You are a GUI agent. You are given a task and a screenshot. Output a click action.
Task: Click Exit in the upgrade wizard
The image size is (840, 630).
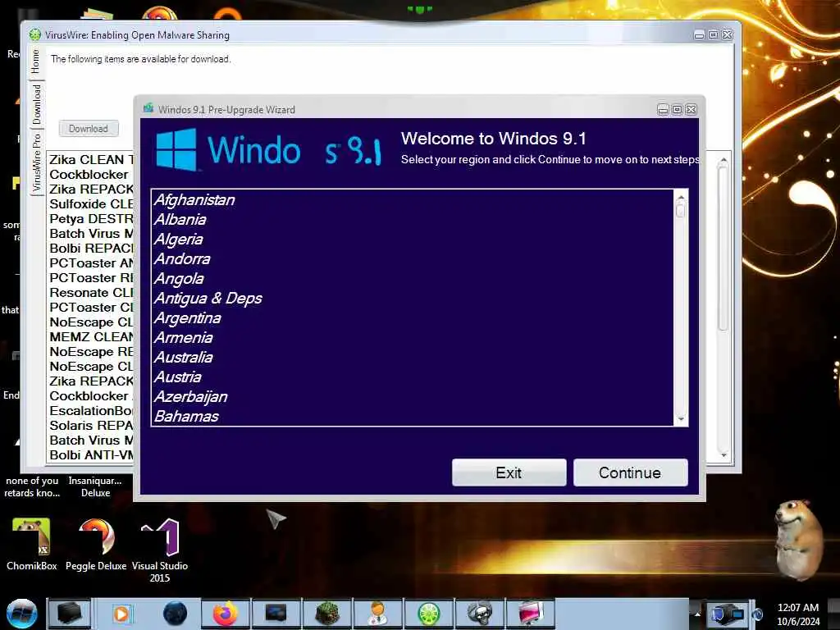(509, 472)
